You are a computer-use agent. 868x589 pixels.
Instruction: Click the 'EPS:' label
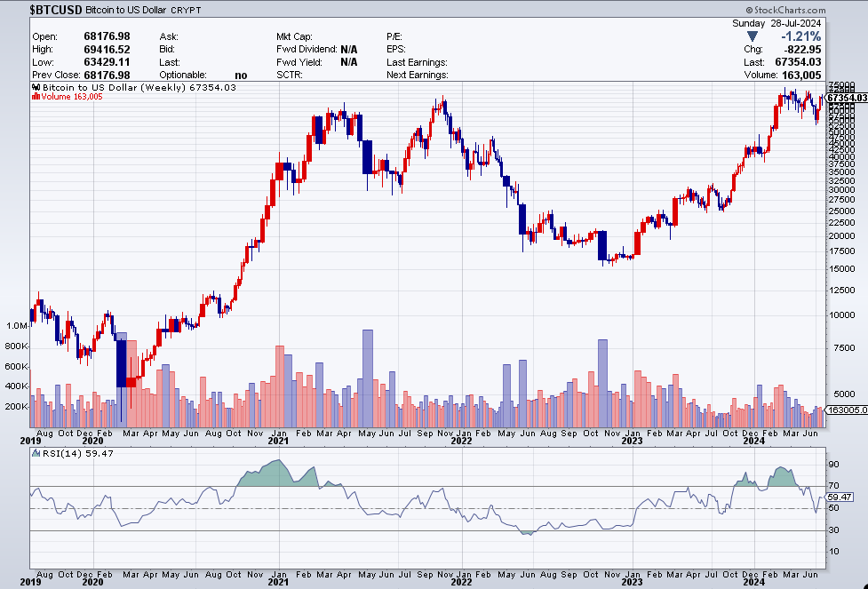coord(396,49)
